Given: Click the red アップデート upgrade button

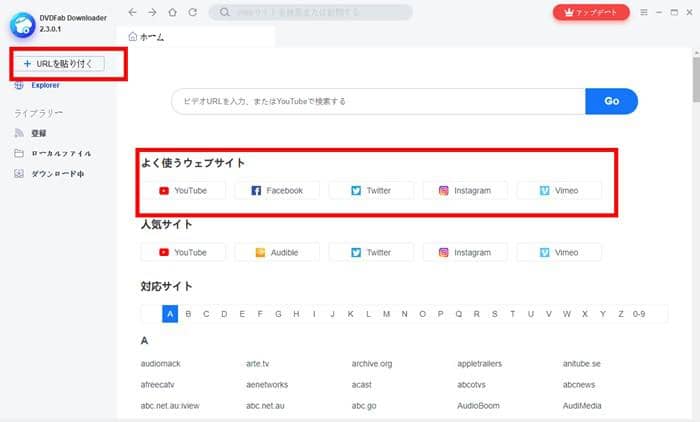Looking at the screenshot, I should click(591, 13).
